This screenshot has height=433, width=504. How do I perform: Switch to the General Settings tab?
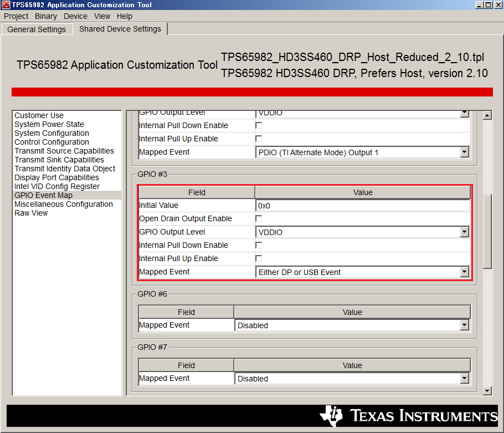coord(37,29)
